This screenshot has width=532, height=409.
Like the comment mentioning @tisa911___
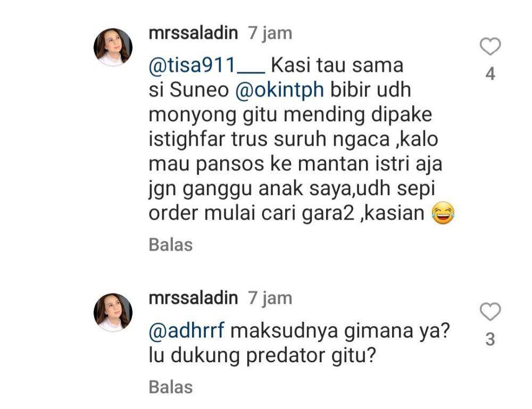pyautogui.click(x=491, y=46)
